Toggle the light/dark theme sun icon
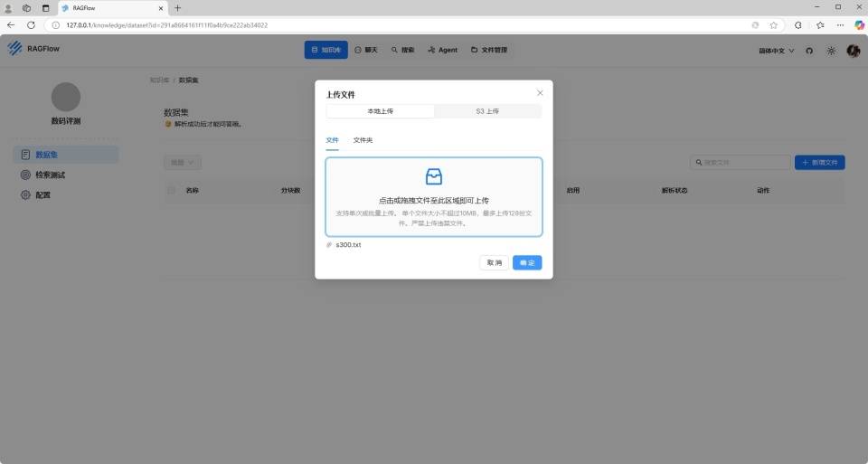 pos(831,51)
